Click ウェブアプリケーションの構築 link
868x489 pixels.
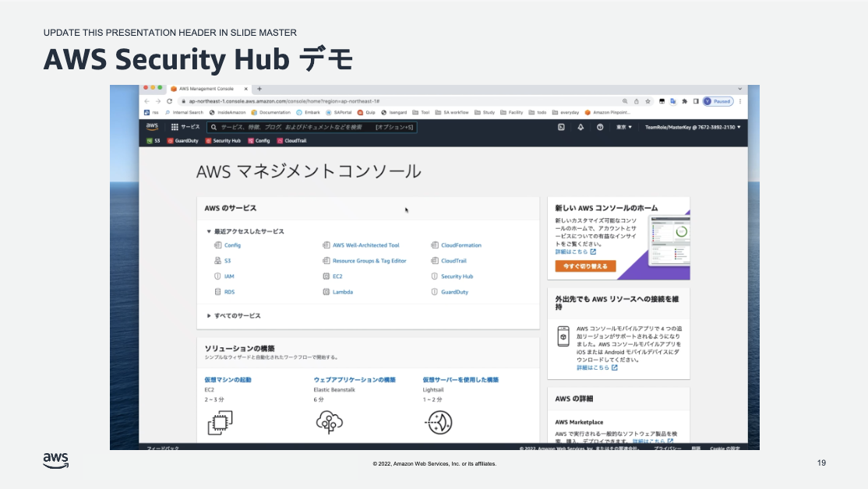tap(355, 379)
